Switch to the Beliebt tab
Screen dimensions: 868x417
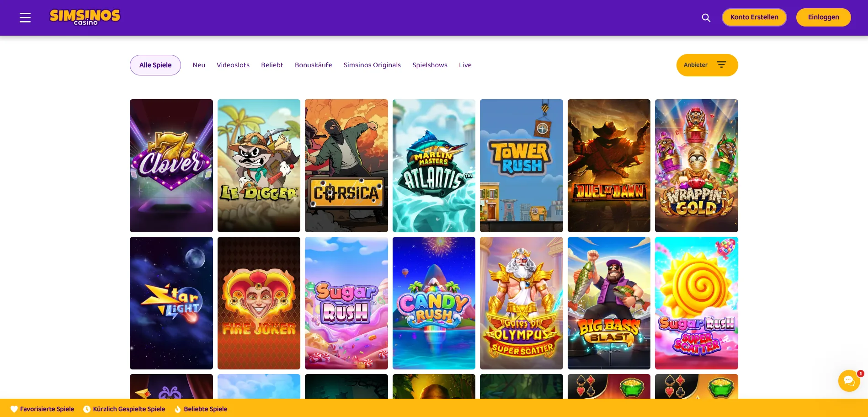tap(272, 65)
